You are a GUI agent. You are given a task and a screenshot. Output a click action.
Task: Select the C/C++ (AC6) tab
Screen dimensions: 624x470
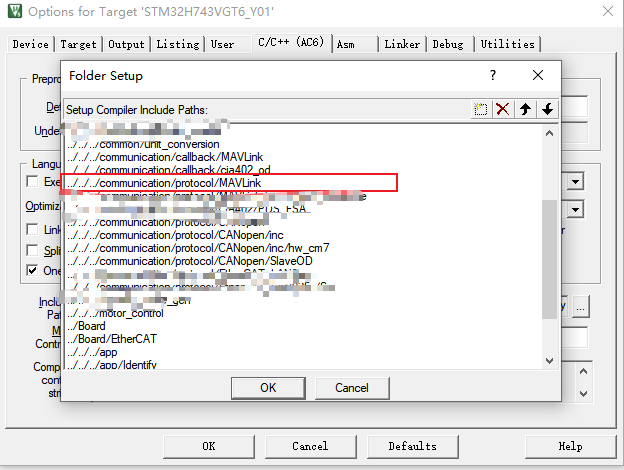(291, 43)
